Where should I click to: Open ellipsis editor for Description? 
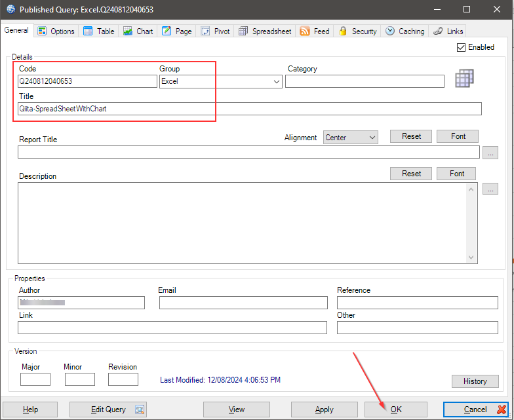click(x=490, y=189)
